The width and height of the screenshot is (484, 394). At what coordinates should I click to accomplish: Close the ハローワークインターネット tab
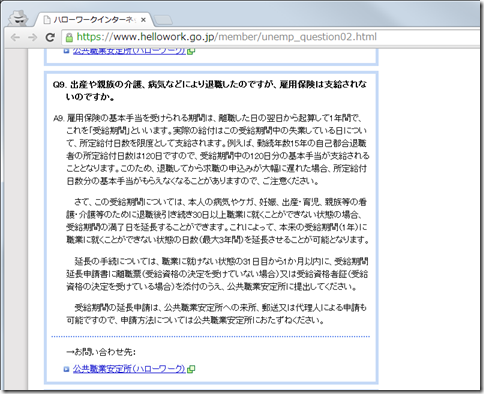(143, 20)
